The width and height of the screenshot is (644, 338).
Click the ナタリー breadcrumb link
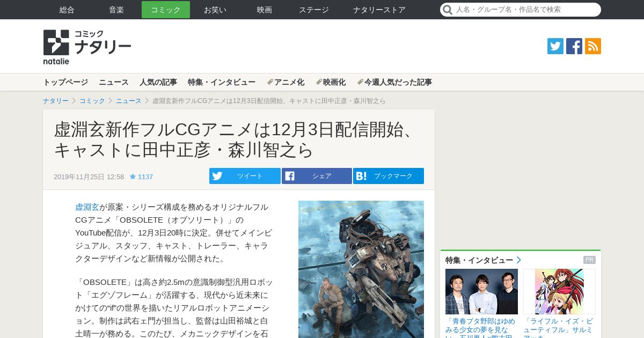point(56,101)
